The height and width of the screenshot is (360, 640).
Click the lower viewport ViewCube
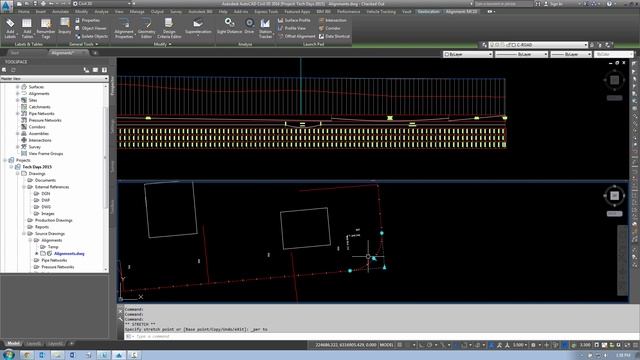click(614, 196)
